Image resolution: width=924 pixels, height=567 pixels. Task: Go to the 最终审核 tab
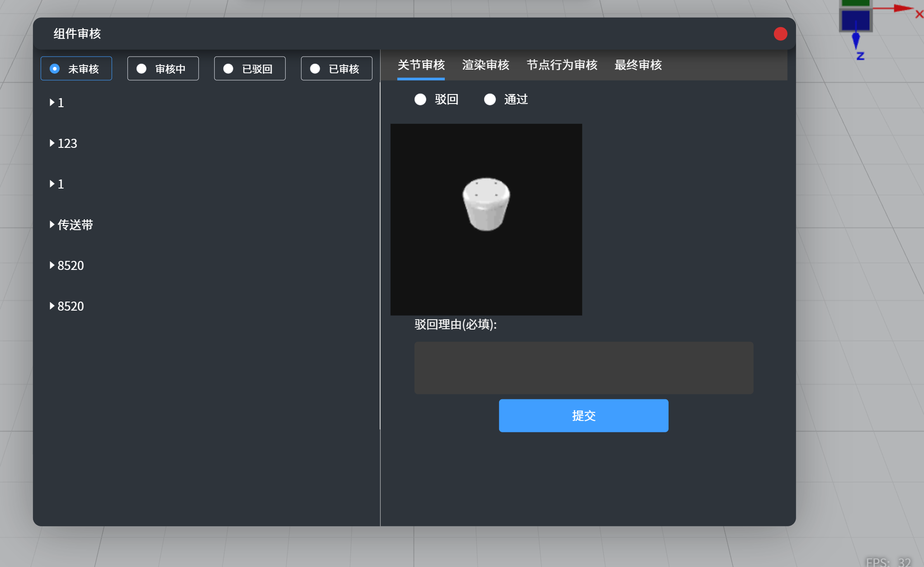coord(637,65)
